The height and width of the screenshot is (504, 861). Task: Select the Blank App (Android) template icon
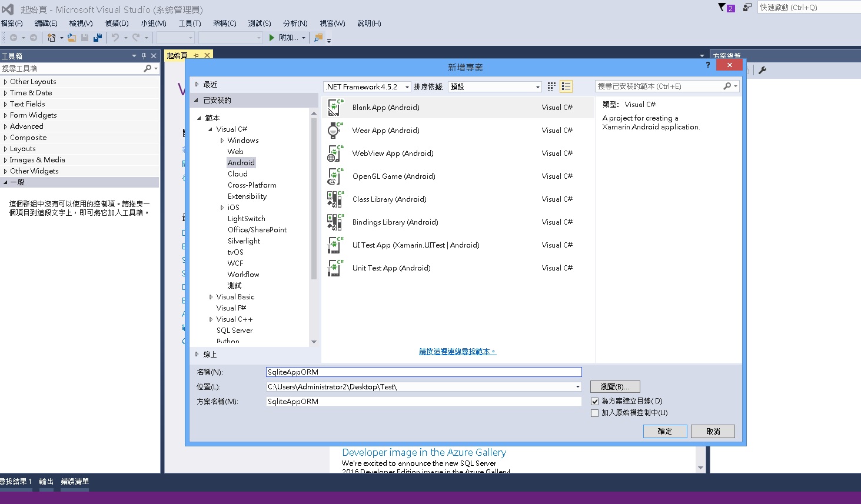335,108
